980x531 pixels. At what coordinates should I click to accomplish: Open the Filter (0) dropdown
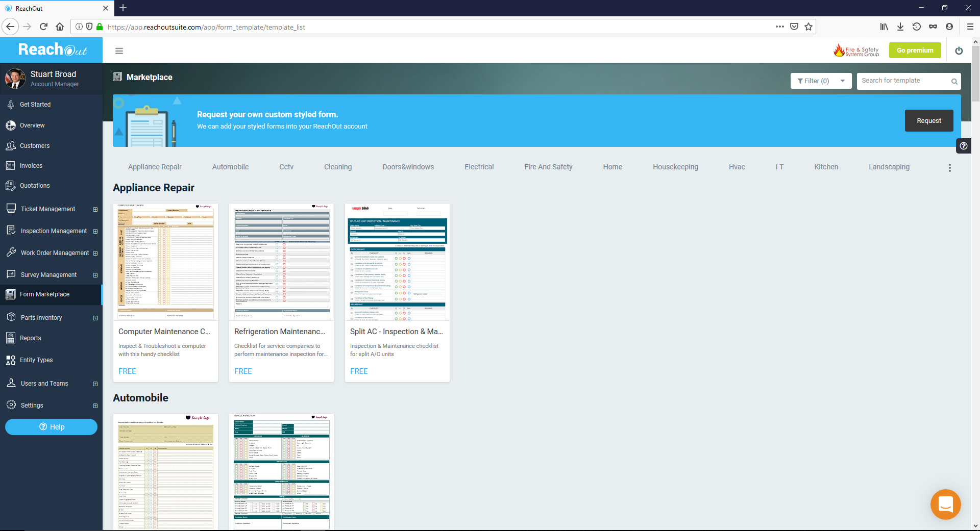point(821,81)
